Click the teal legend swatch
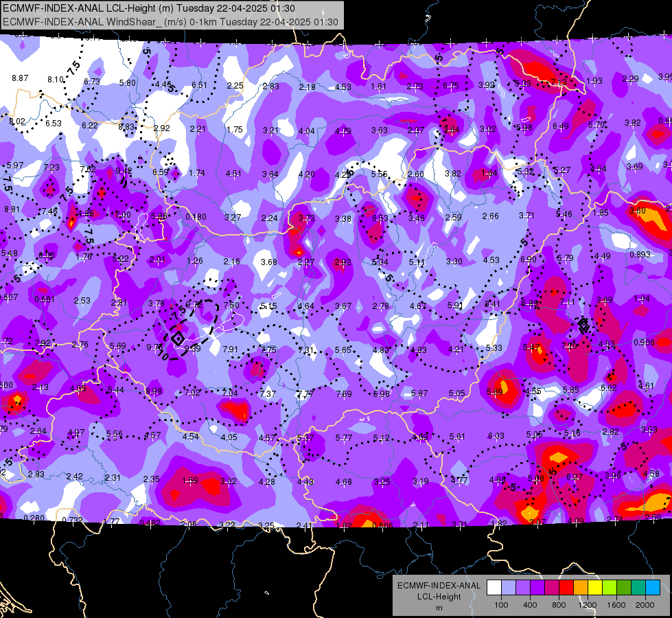Image resolution: width=672 pixels, height=618 pixels. pos(638,588)
